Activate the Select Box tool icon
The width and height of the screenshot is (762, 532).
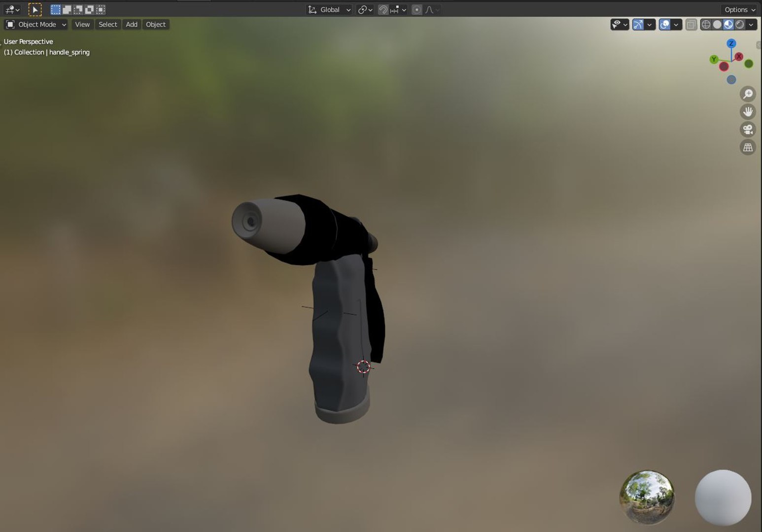click(35, 9)
